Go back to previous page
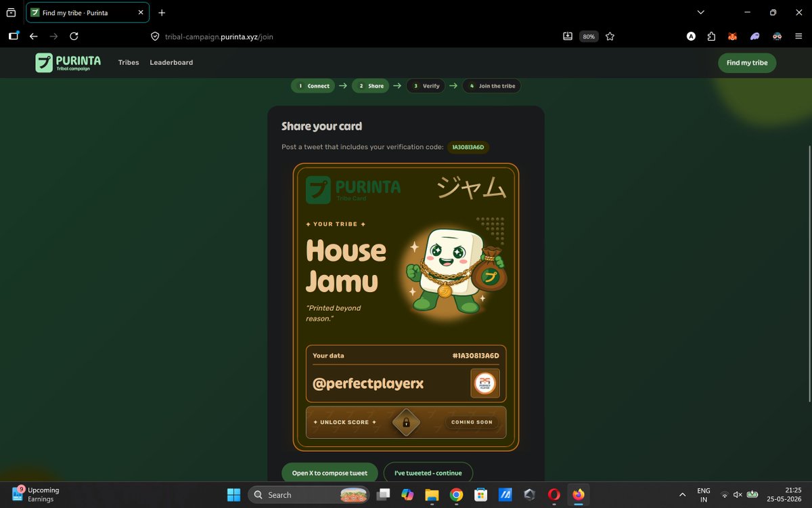This screenshot has width=812, height=508. pos(33,37)
